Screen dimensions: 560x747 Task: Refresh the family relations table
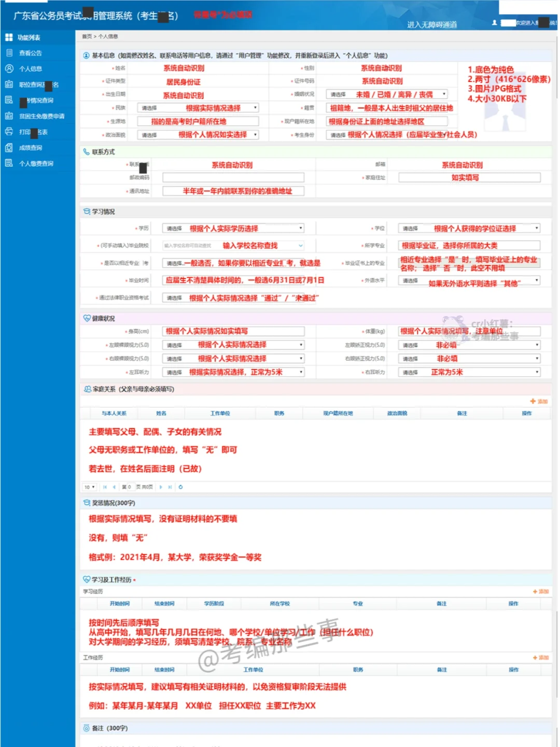(x=180, y=487)
